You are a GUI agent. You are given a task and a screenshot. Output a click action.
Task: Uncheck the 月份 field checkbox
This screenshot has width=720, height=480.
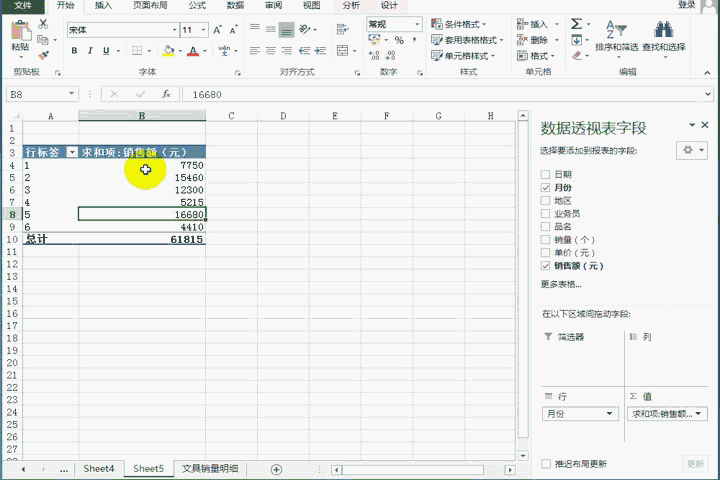point(546,187)
